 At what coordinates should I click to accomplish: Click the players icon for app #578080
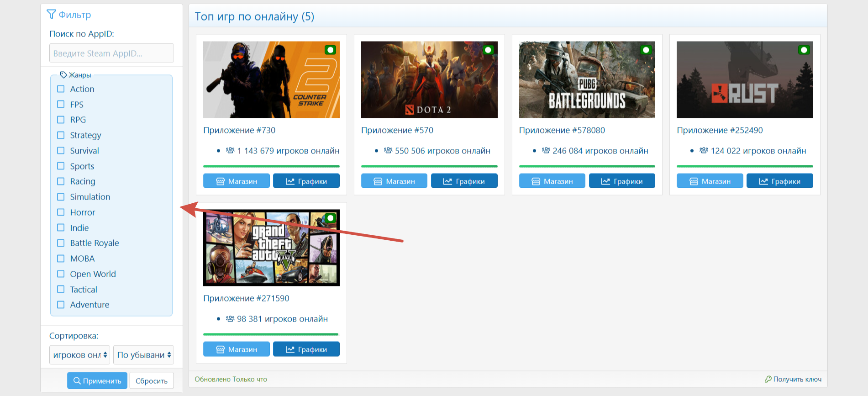pos(546,150)
